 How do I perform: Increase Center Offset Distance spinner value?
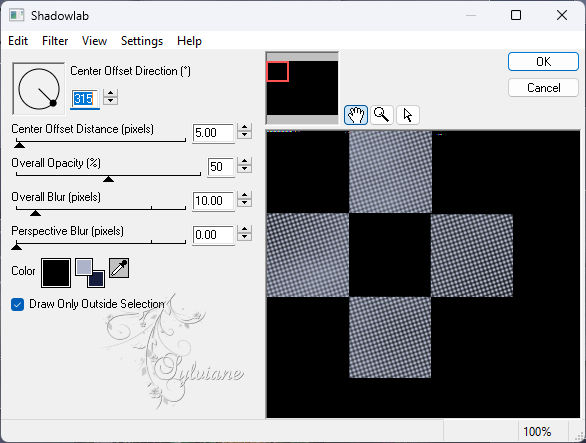click(244, 128)
